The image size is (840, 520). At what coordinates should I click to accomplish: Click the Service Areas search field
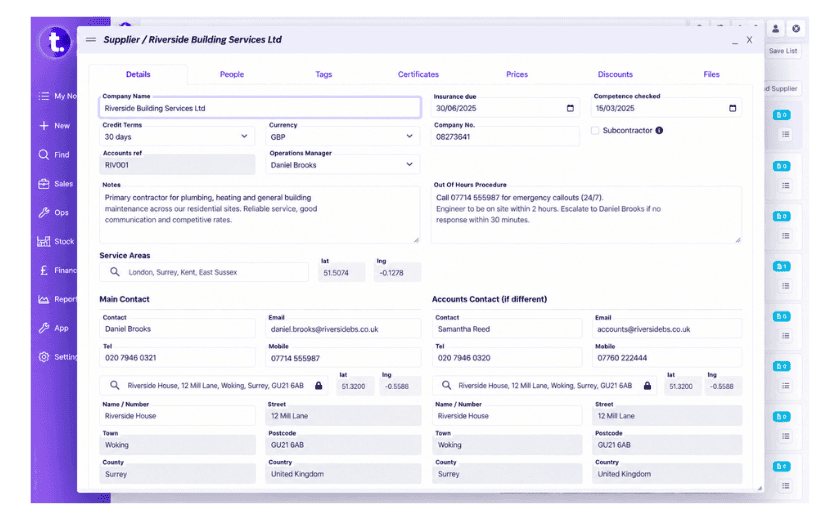click(204, 272)
